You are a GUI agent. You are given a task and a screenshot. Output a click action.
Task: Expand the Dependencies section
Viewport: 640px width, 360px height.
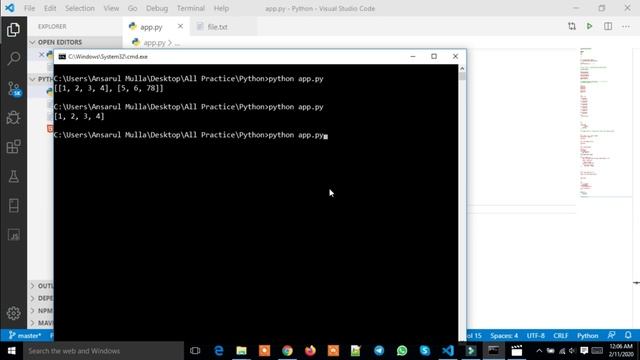[41, 298]
